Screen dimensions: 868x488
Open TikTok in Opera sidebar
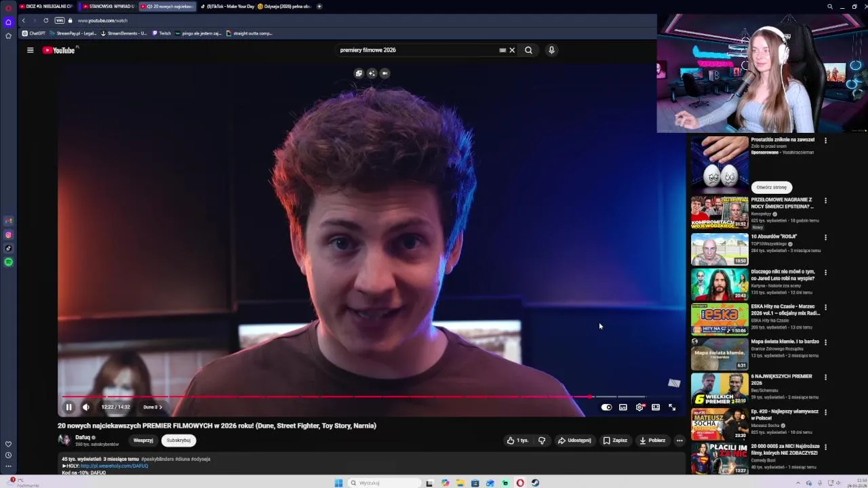click(x=8, y=248)
